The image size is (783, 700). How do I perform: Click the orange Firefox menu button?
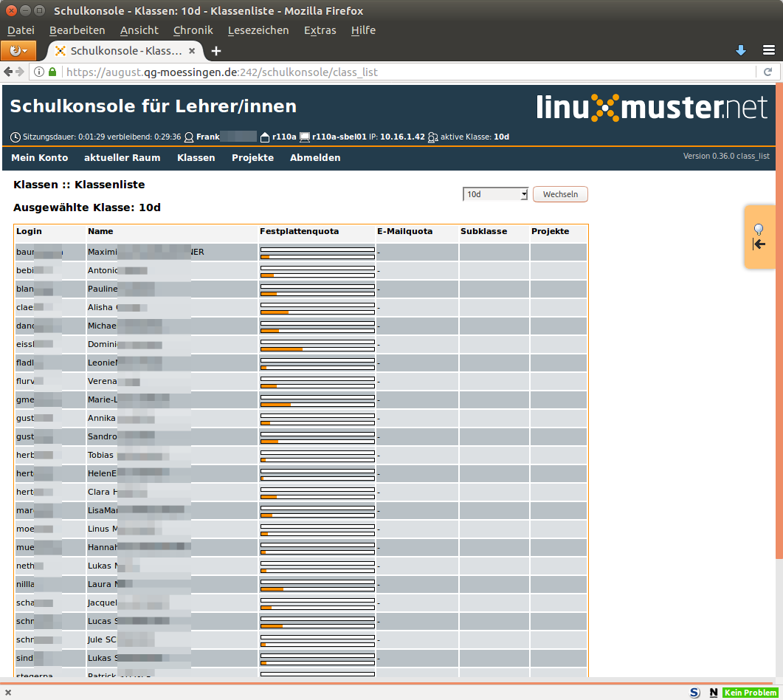[x=18, y=50]
